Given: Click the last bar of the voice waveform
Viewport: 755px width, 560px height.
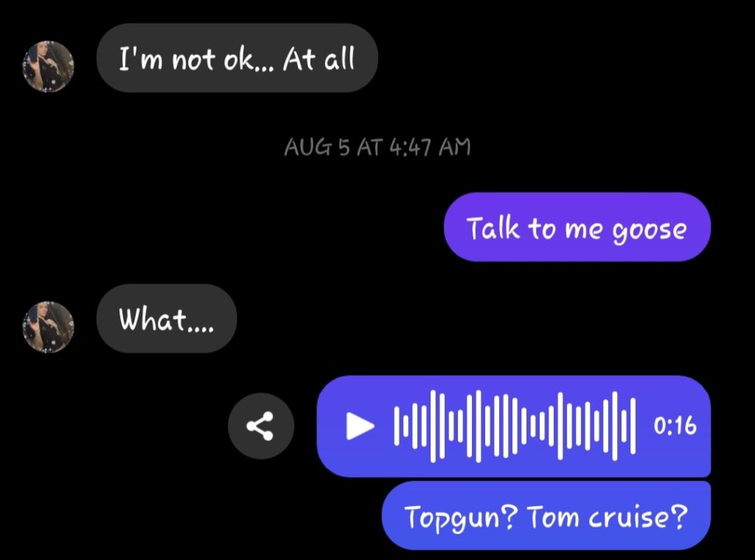Looking at the screenshot, I should click(633, 426).
